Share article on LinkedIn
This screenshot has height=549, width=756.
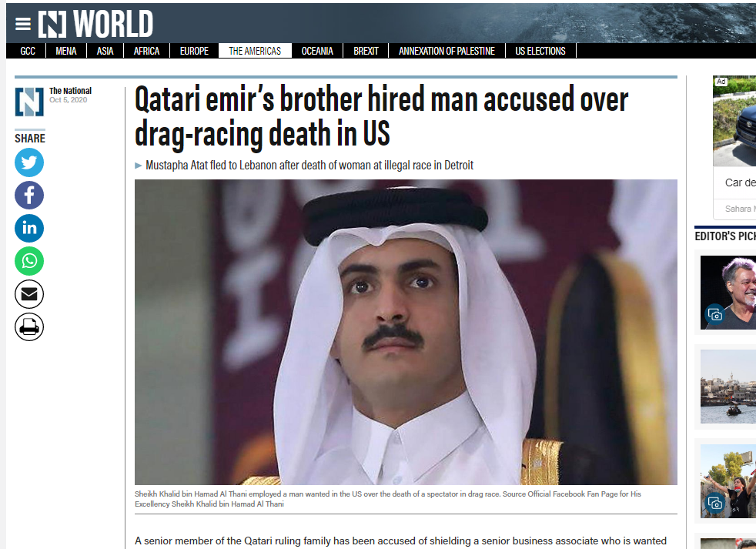coord(29,228)
